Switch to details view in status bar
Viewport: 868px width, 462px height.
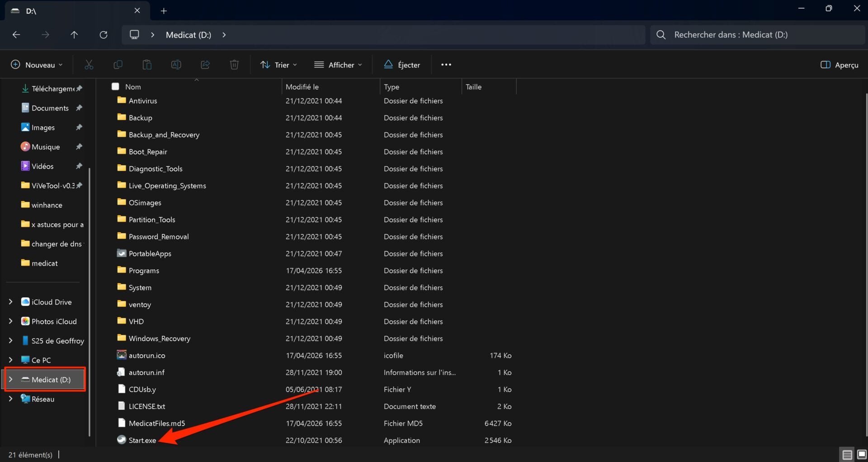(x=847, y=454)
